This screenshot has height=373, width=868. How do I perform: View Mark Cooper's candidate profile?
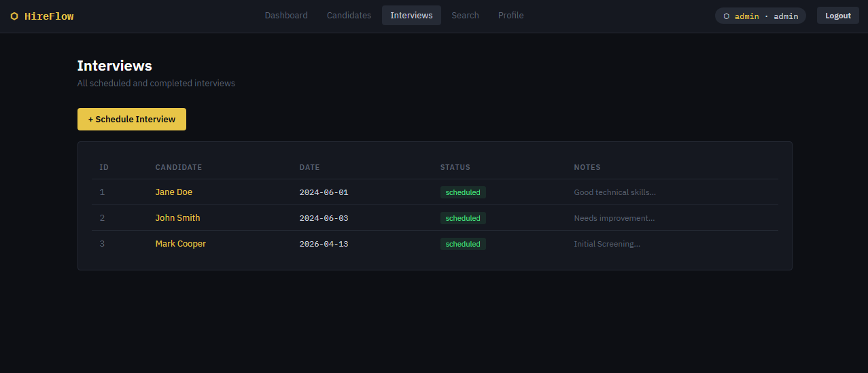pyautogui.click(x=180, y=244)
